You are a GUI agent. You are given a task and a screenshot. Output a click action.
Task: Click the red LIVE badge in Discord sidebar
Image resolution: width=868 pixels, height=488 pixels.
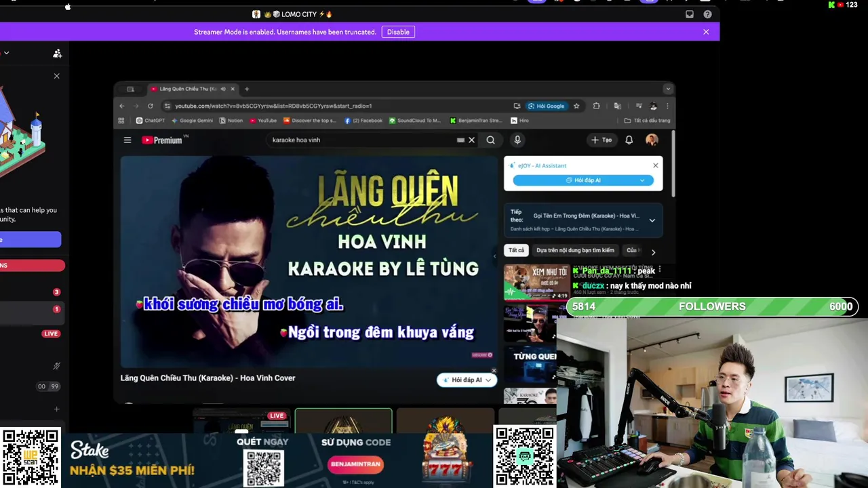tap(51, 333)
